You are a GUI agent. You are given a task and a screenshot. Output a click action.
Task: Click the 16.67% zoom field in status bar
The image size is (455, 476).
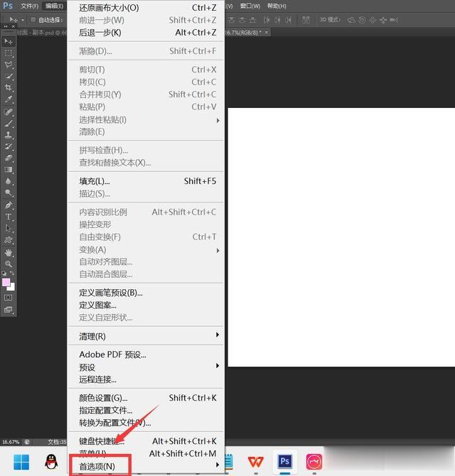(x=11, y=442)
